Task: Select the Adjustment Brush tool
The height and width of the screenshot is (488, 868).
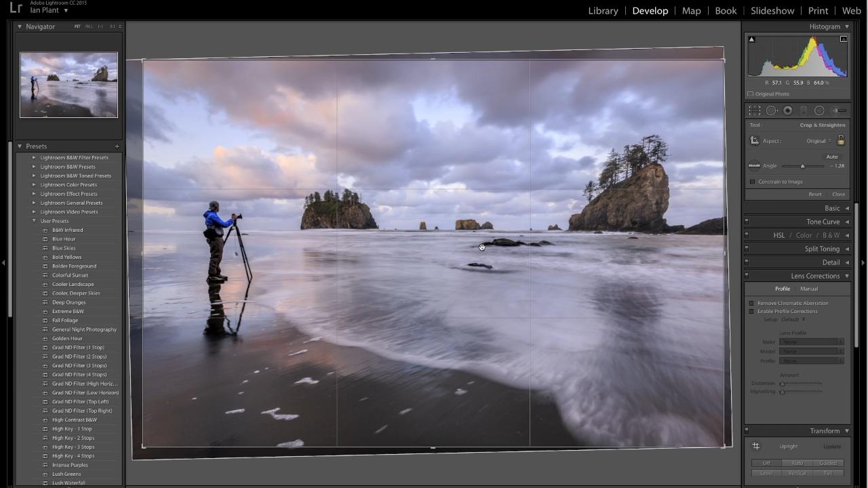Action: point(839,110)
